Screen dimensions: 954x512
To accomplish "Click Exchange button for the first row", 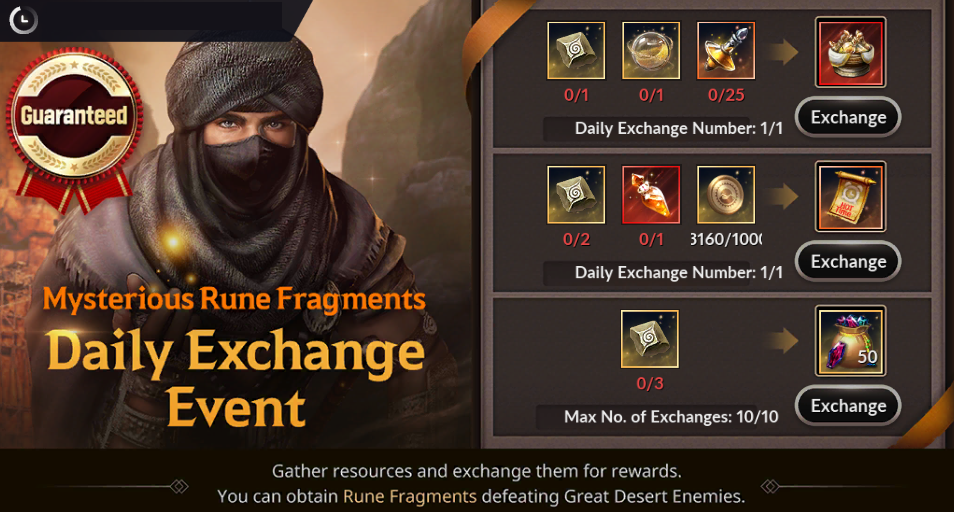I will pos(848,117).
